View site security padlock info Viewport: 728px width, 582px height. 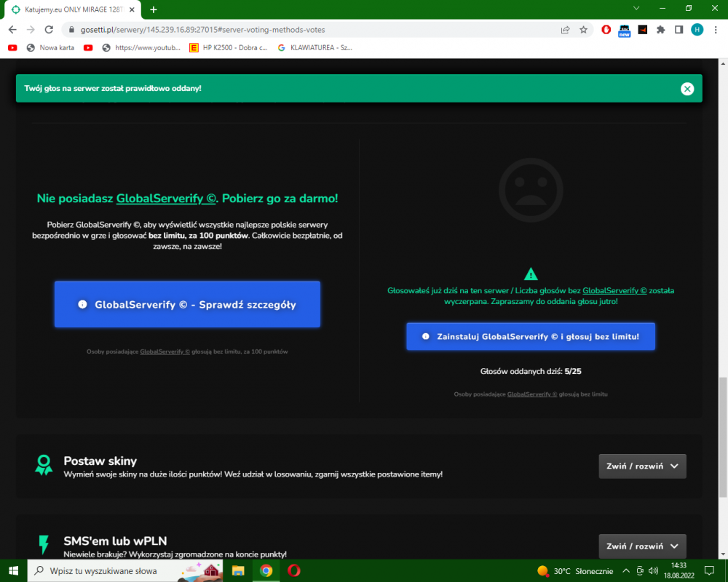coord(71,30)
